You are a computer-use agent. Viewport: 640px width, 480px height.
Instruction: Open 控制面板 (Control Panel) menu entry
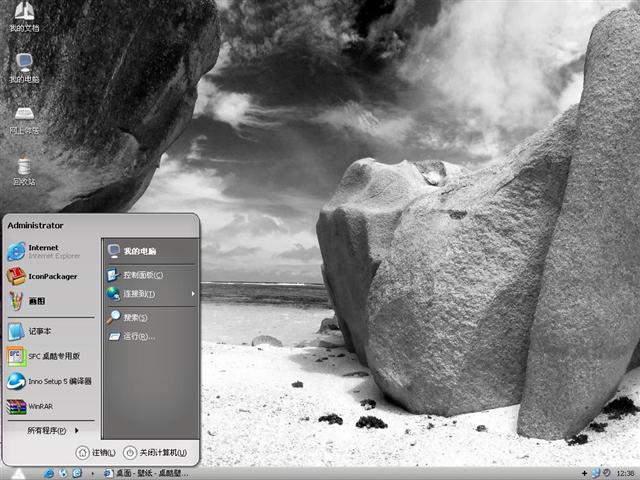[x=142, y=275]
